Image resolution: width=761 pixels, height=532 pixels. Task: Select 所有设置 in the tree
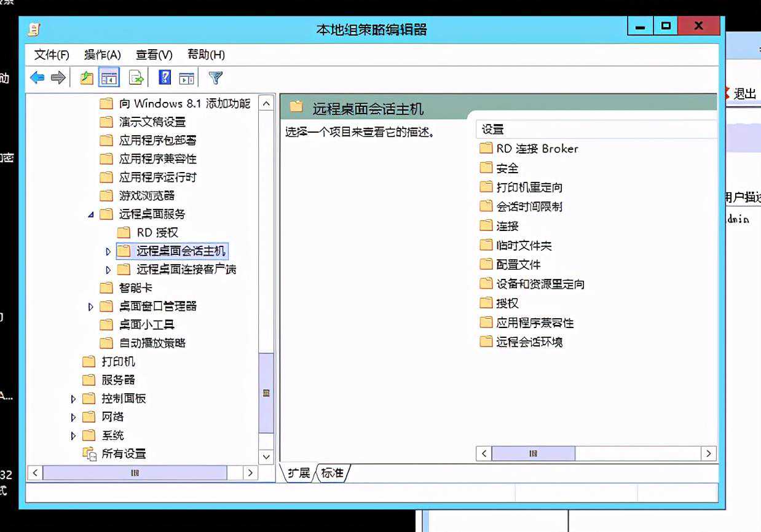[124, 454]
